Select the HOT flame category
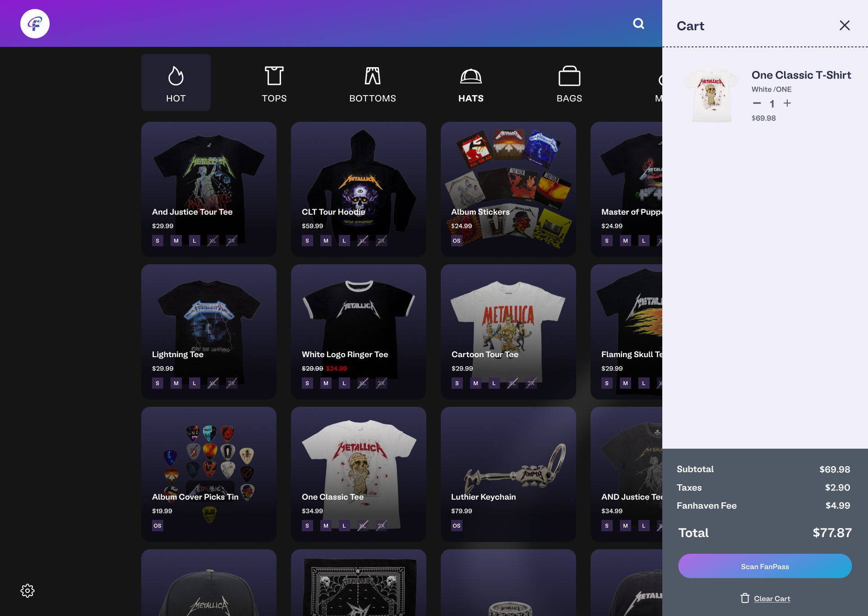This screenshot has height=616, width=868. (176, 83)
